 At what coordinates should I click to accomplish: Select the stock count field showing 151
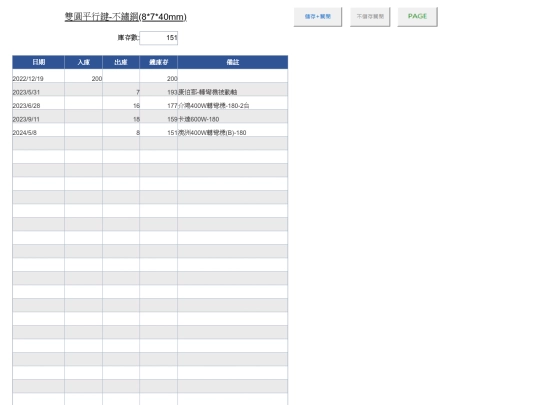pos(159,38)
